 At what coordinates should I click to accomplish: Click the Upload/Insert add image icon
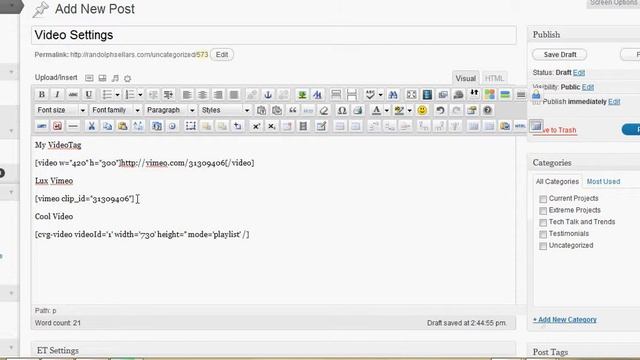click(x=89, y=78)
